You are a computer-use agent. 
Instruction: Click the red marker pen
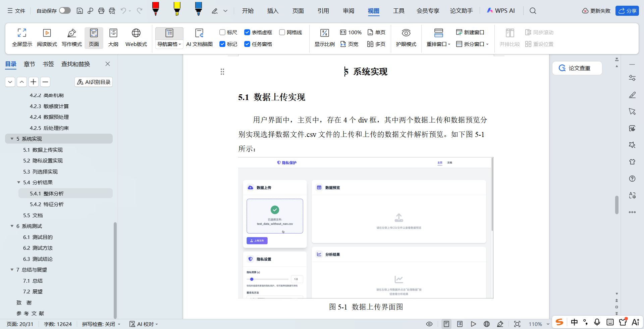[x=156, y=9]
